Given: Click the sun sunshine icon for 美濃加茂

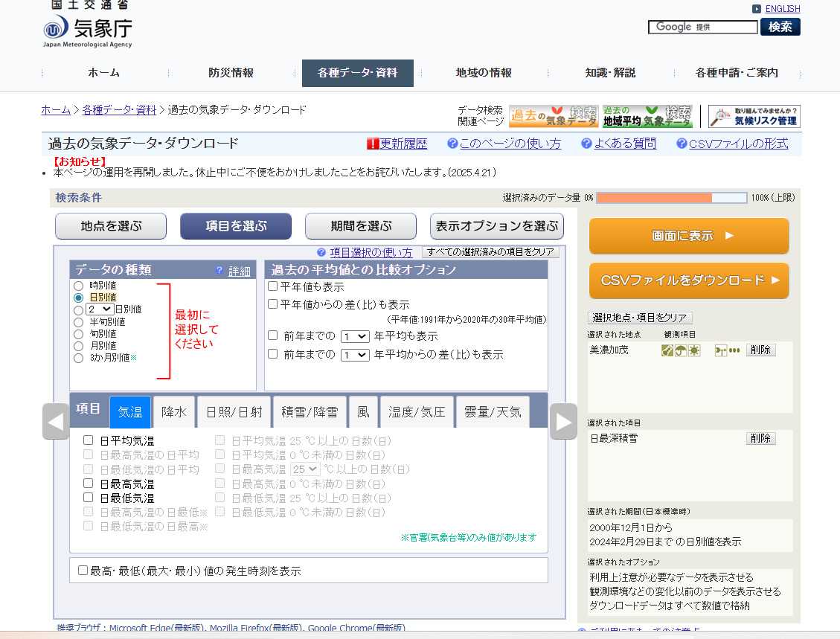Looking at the screenshot, I should tap(693, 350).
